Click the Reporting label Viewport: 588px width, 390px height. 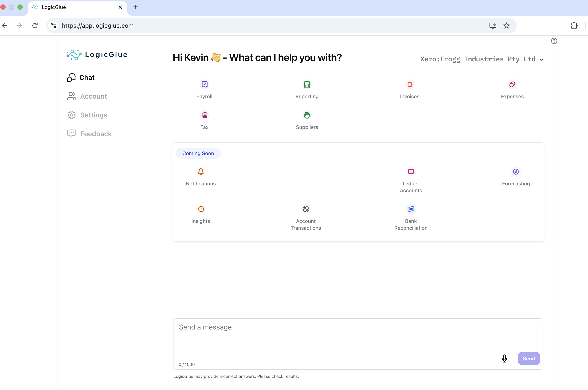pyautogui.click(x=307, y=97)
